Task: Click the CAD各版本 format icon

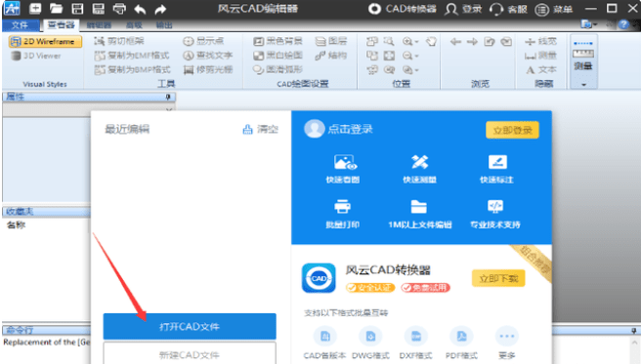Action: (x=325, y=337)
